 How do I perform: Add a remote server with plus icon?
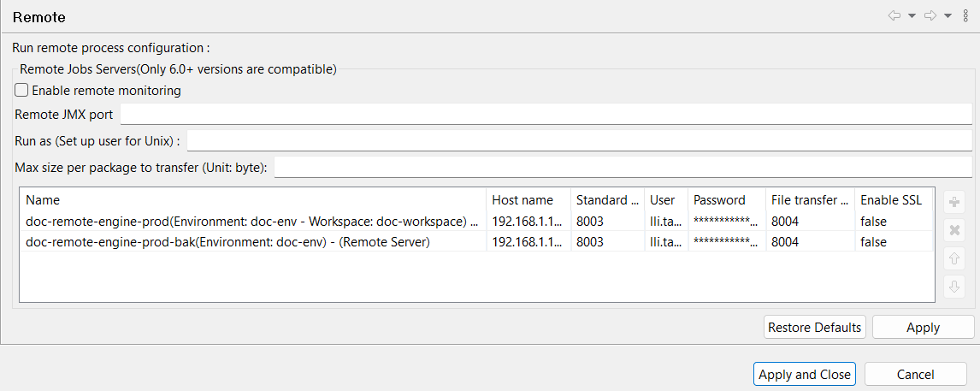pos(954,203)
